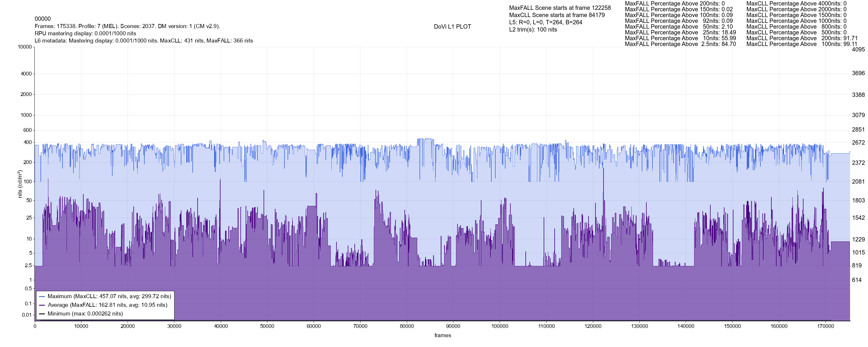
Task: Click the 170000 tick on the frames axis
Action: click(x=825, y=326)
